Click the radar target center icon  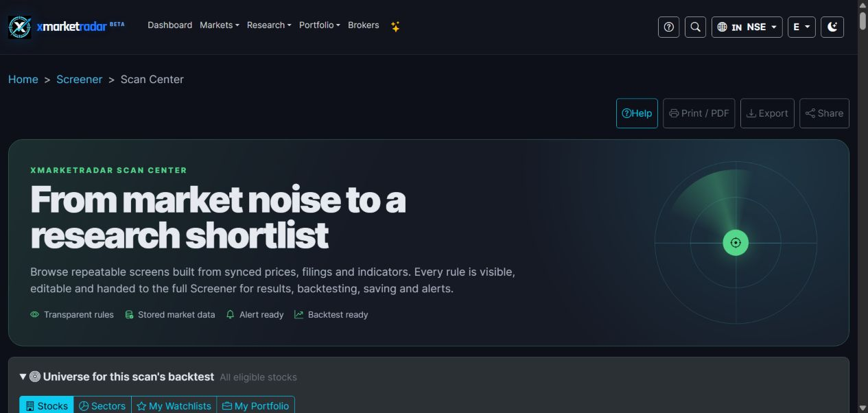pos(736,243)
